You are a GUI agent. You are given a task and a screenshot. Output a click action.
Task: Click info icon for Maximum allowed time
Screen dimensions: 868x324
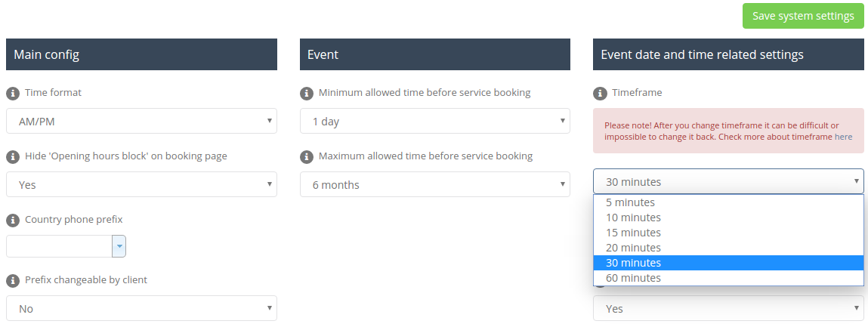click(x=306, y=157)
